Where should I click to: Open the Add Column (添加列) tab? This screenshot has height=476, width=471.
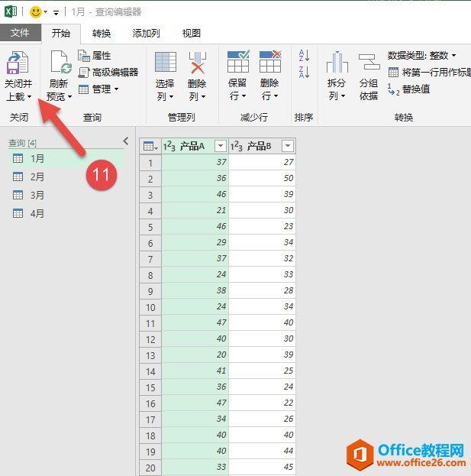pos(146,33)
